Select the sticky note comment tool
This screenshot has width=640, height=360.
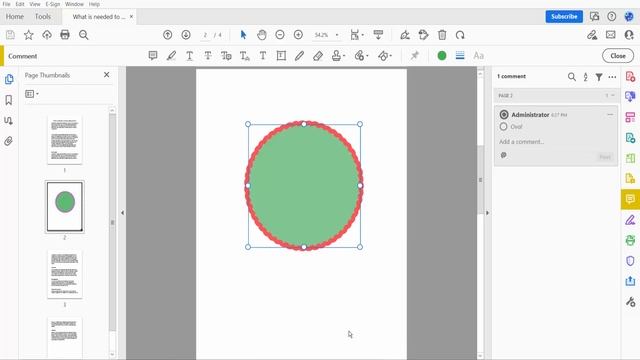pyautogui.click(x=153, y=56)
